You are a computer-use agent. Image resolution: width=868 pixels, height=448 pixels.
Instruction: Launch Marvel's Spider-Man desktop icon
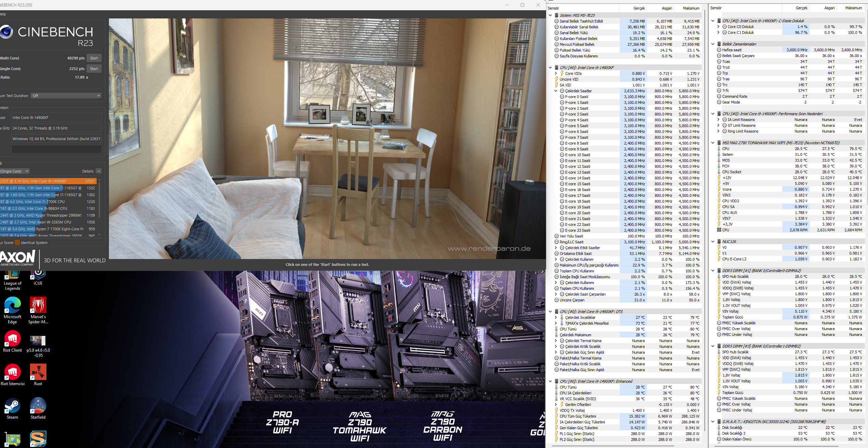(x=38, y=310)
